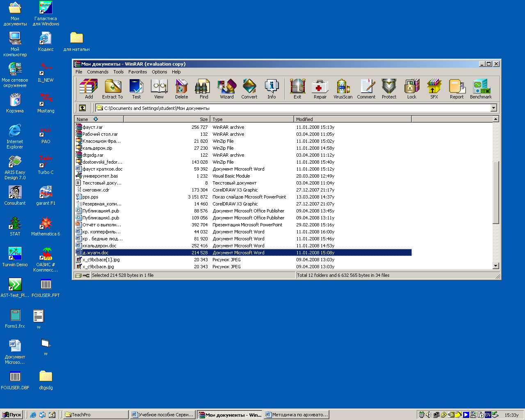The height and width of the screenshot is (420, 525).
Task: Click the EN language indicator in tray
Action: tap(488, 415)
